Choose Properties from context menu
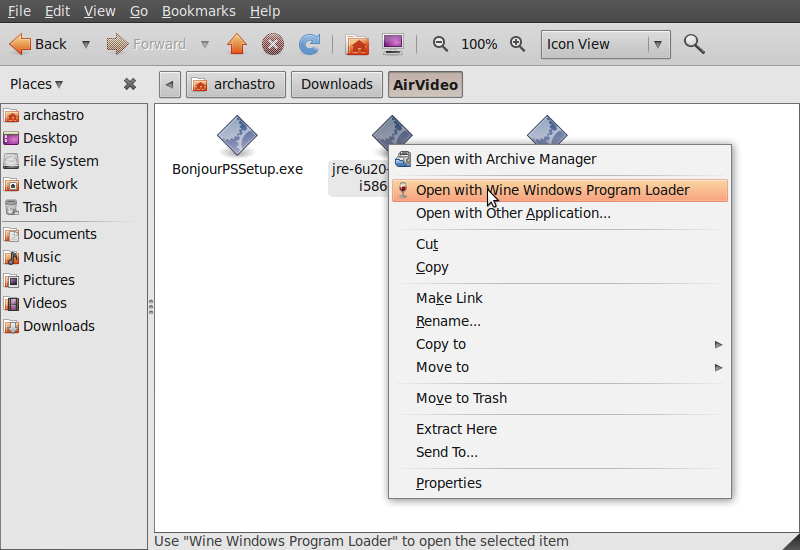Screen dimensions: 800x550 (449, 483)
